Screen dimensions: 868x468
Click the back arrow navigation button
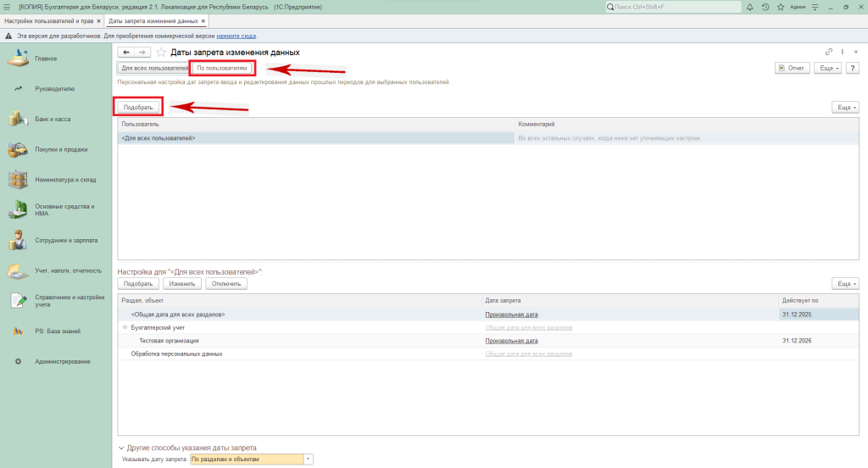point(126,52)
